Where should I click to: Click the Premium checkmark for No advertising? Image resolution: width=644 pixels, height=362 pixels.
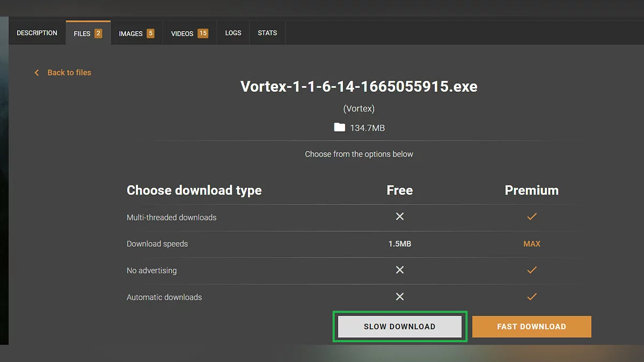531,270
